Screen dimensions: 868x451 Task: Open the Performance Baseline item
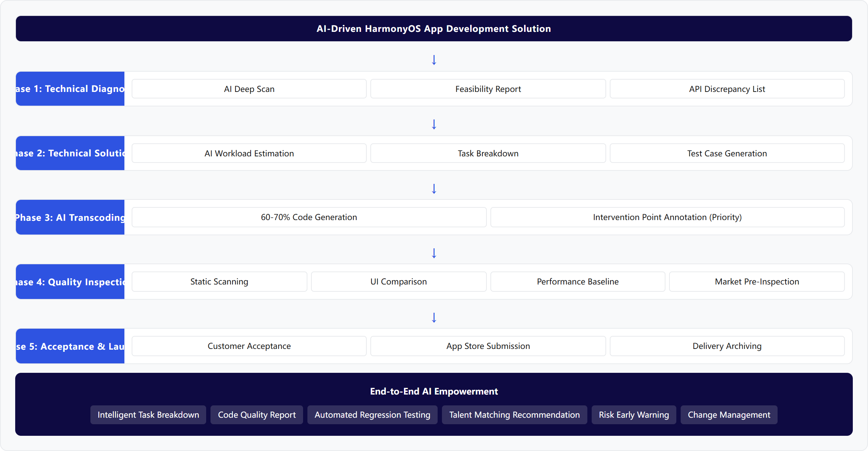[x=578, y=282]
